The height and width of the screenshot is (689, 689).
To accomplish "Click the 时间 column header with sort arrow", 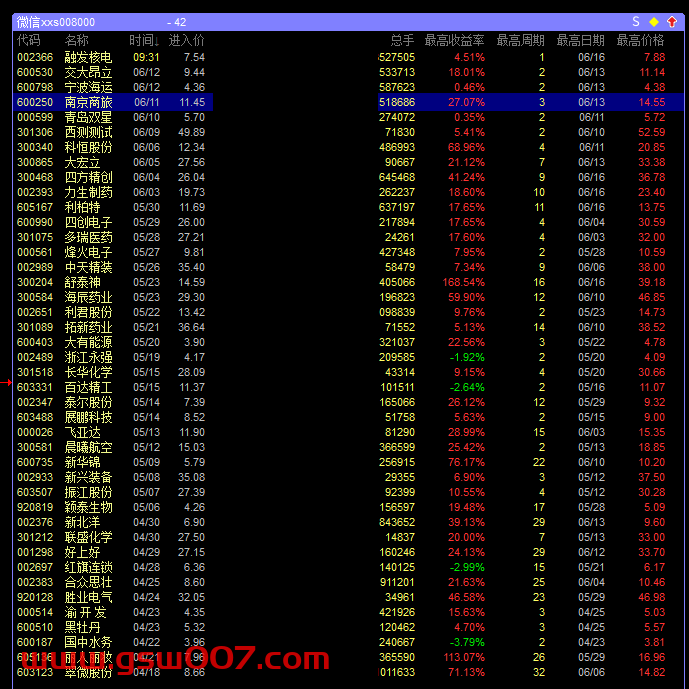I will click(x=144, y=40).
